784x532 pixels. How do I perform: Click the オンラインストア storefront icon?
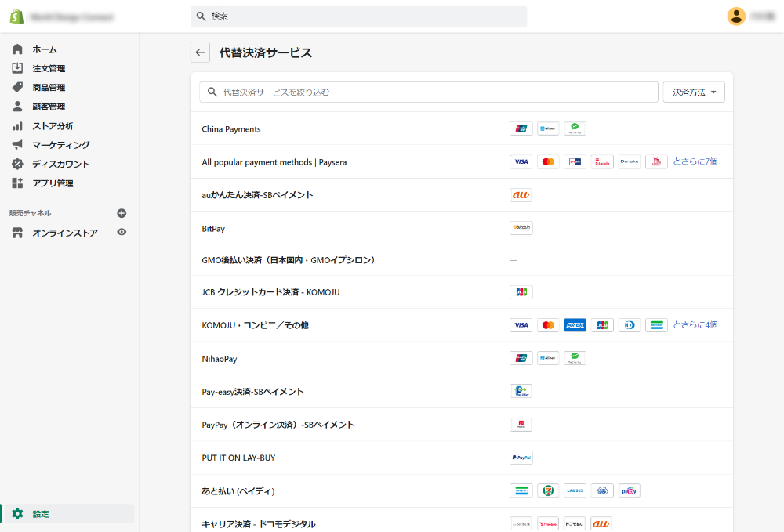click(x=17, y=233)
